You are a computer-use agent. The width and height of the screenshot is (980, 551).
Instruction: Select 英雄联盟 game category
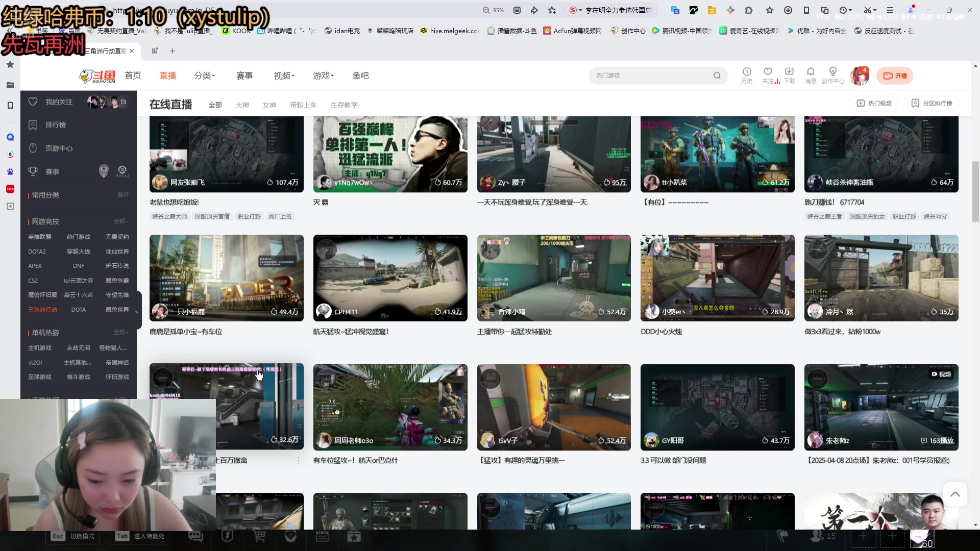tap(39, 237)
